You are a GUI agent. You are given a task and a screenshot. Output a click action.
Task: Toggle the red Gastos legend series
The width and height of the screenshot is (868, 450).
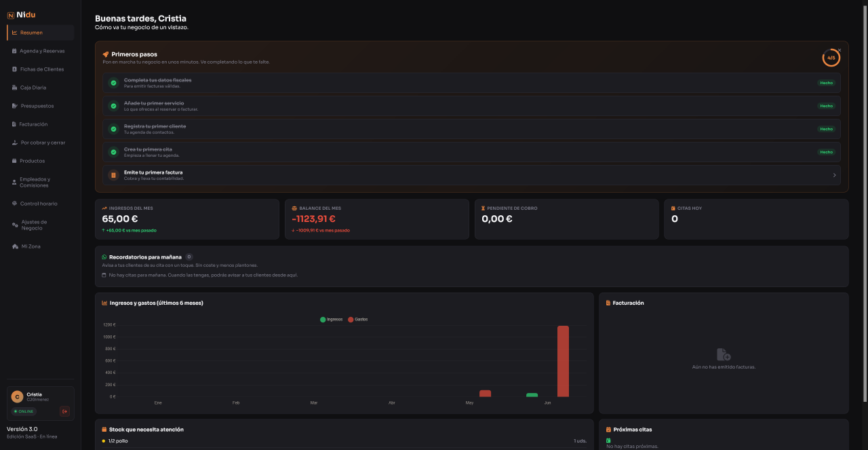pyautogui.click(x=358, y=319)
